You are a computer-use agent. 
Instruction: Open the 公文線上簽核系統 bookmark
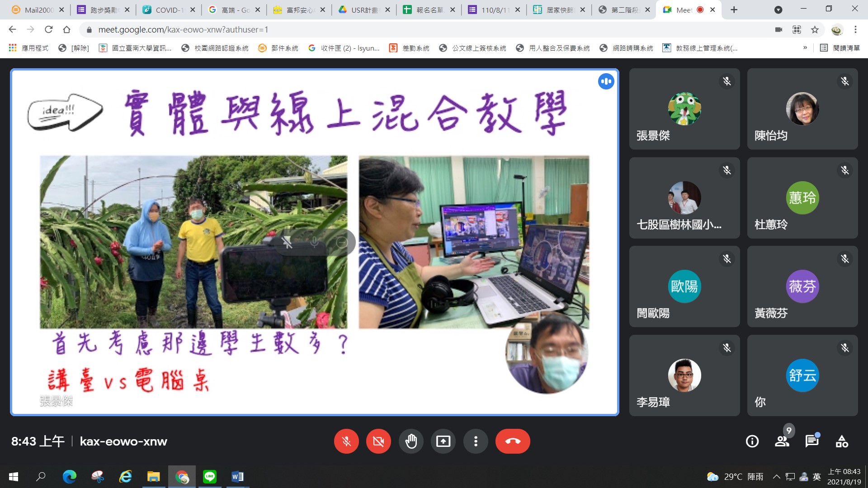coord(472,48)
